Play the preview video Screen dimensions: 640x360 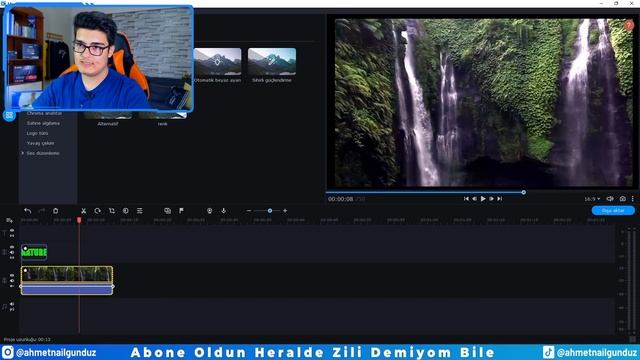tap(483, 199)
